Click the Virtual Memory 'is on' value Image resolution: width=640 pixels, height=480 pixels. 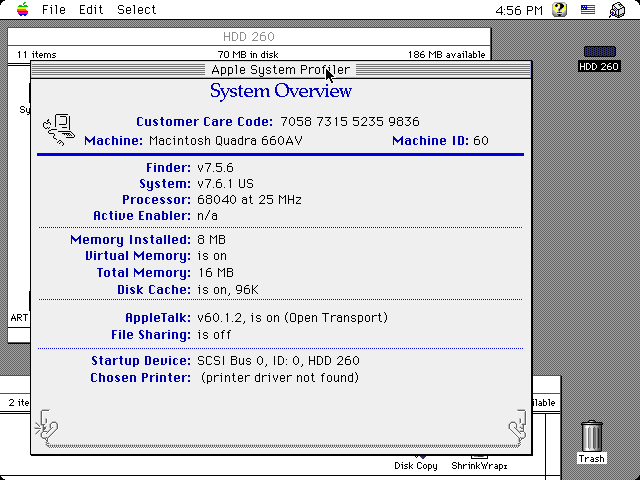[x=212, y=256]
